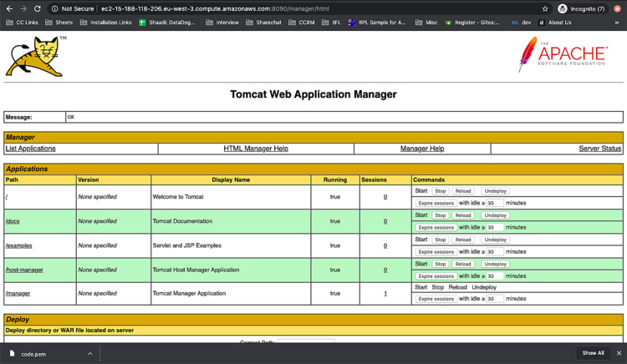Image resolution: width=627 pixels, height=364 pixels.
Task: Click the browser back arrow
Action: point(9,8)
